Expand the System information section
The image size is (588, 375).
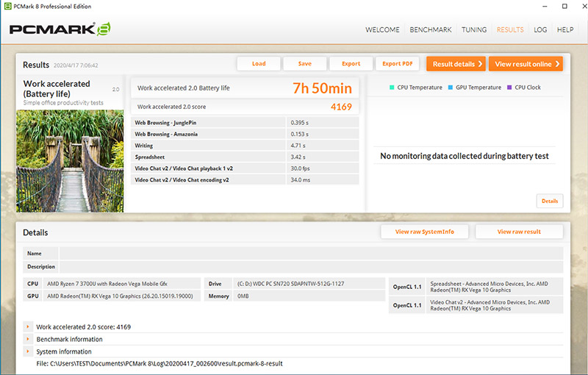(28, 351)
